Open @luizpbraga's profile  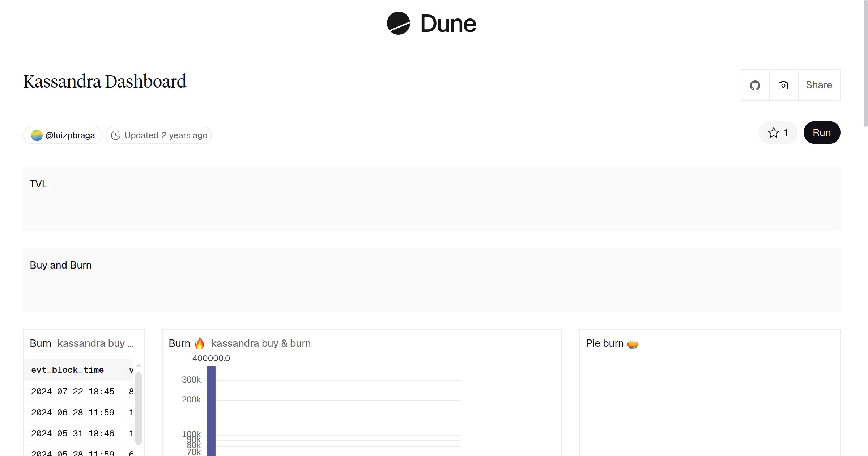click(70, 135)
